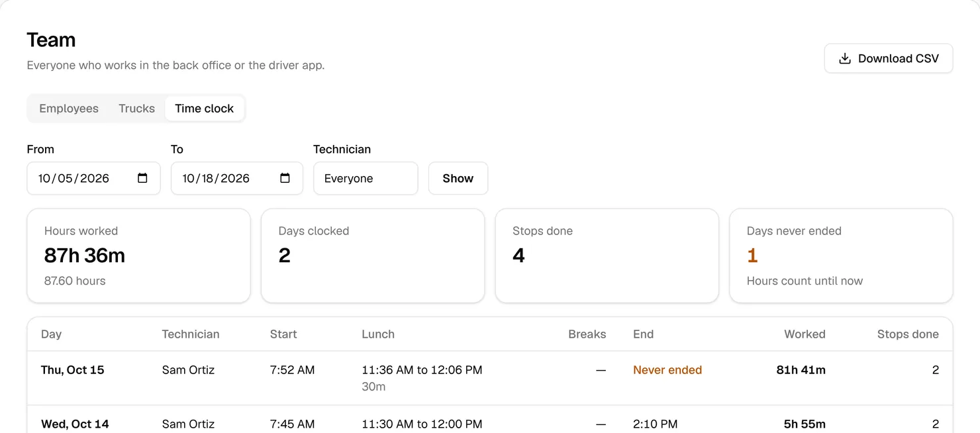Click the Stops done summary card
This screenshot has height=433, width=980.
pos(607,256)
